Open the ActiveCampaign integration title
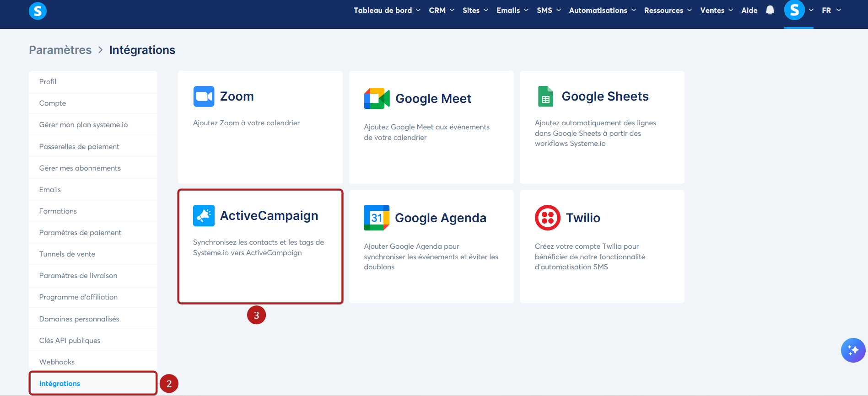Viewport: 868px width, 396px height. [269, 216]
